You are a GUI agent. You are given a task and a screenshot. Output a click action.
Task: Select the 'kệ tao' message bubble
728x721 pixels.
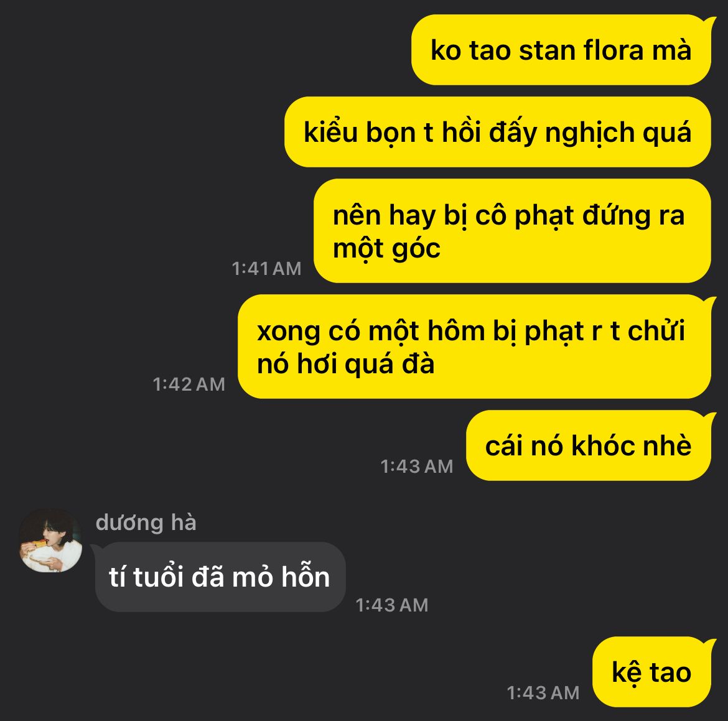click(x=651, y=672)
